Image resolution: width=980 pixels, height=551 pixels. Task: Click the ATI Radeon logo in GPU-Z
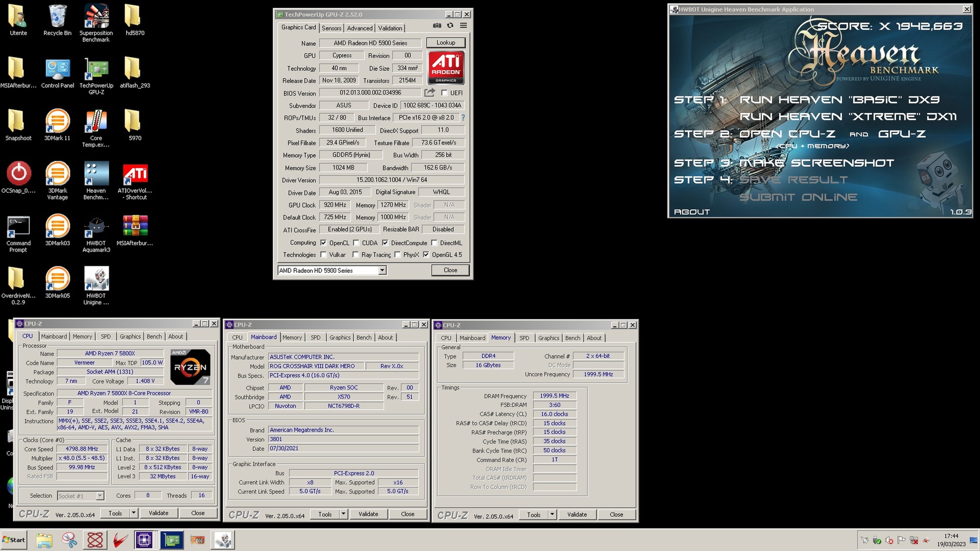pos(446,67)
